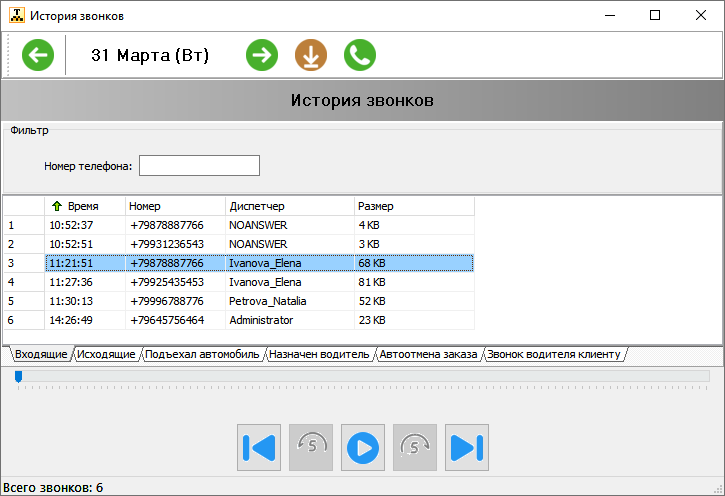Click the green phone call icon
Screen dimensions: 725x496
pyautogui.click(x=360, y=55)
